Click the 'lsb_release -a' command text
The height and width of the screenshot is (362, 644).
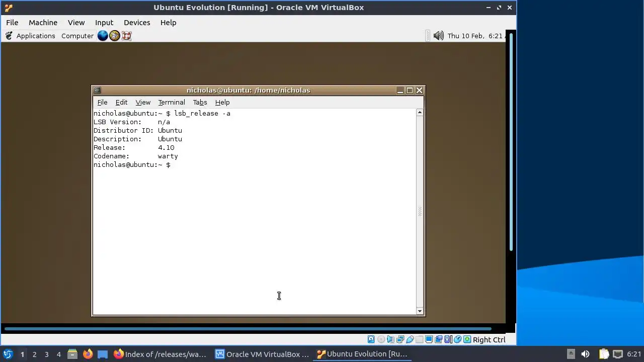pos(202,114)
